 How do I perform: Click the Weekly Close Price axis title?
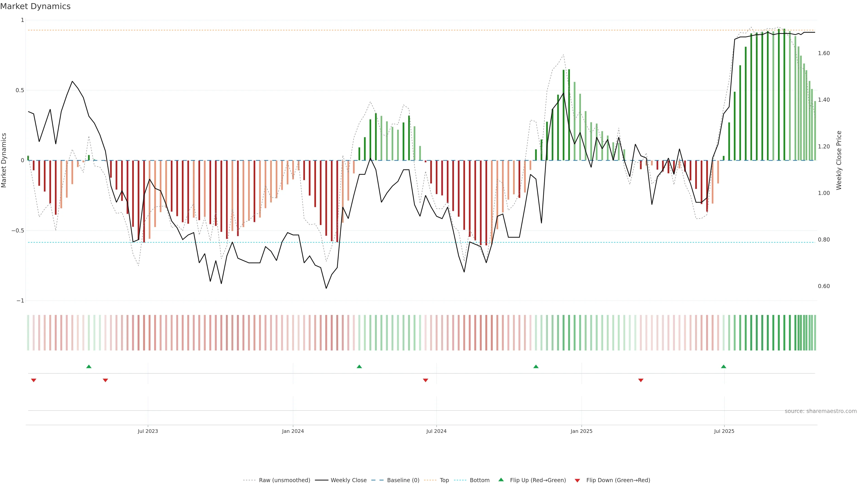(x=839, y=160)
